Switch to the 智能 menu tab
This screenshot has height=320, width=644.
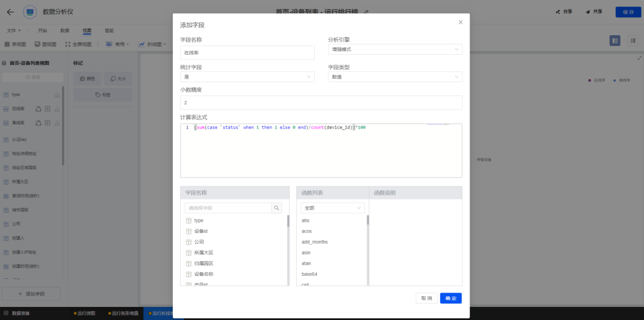click(109, 30)
